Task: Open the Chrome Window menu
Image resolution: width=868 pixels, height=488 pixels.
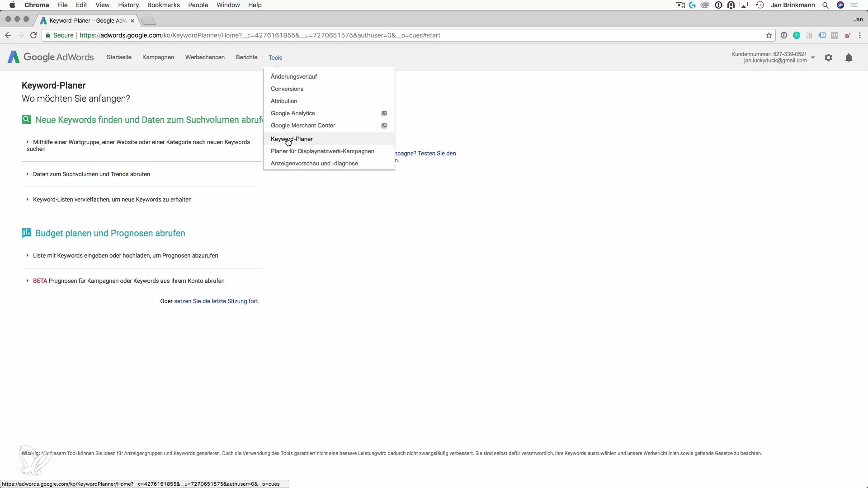Action: [228, 5]
